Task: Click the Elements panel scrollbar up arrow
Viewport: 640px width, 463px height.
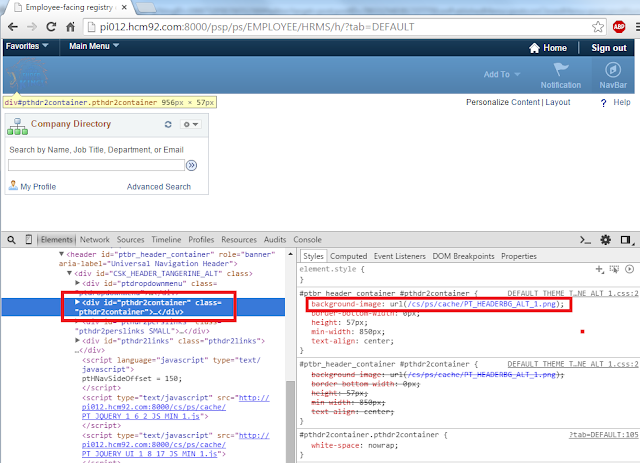Action: [x=290, y=254]
